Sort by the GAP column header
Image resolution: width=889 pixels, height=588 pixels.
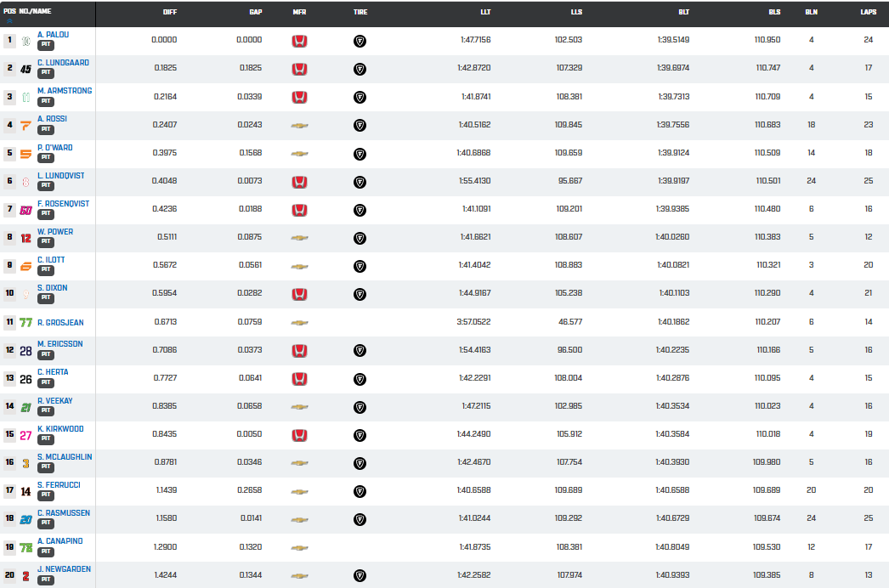255,13
